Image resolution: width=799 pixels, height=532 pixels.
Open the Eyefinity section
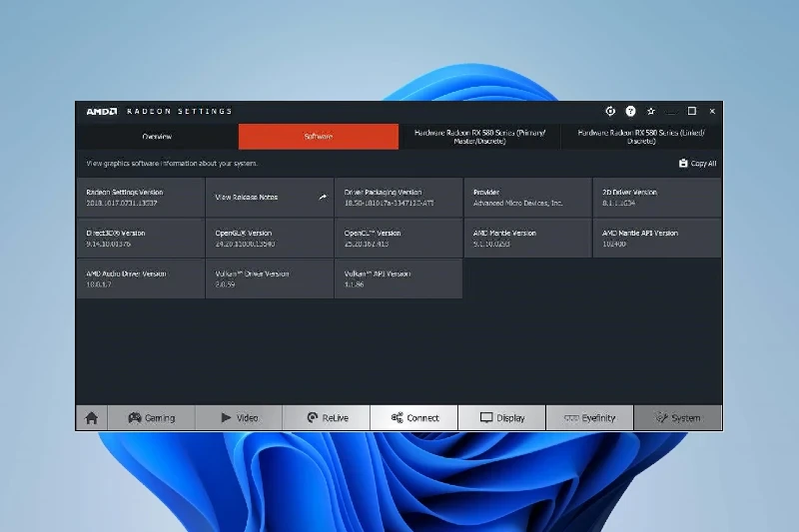589,418
